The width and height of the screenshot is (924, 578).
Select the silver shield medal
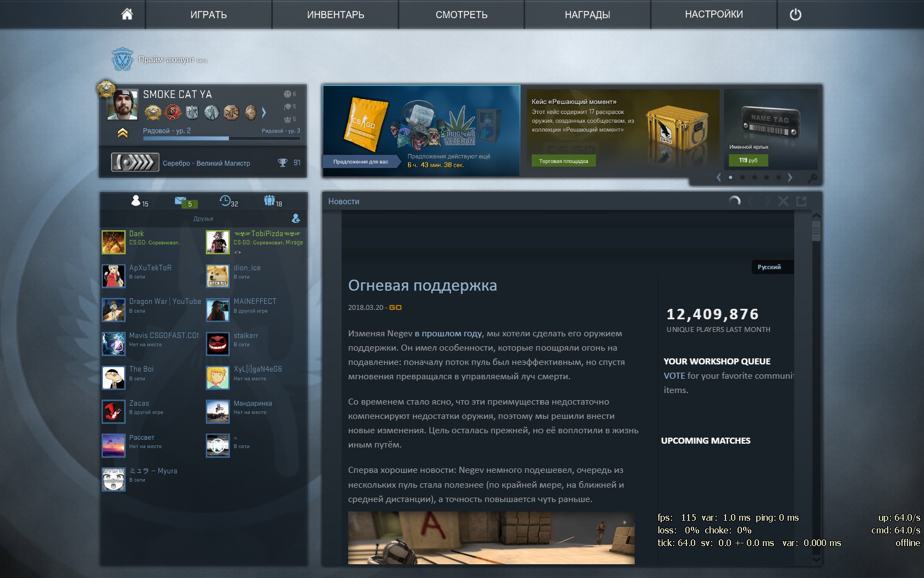(192, 112)
